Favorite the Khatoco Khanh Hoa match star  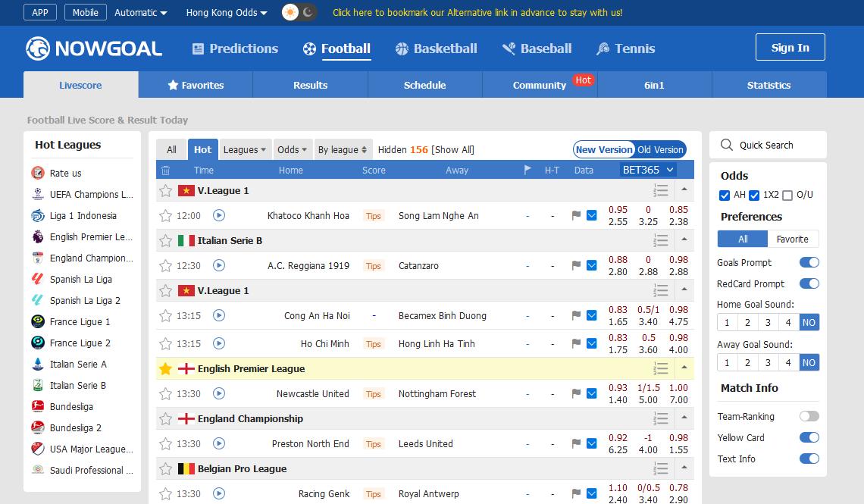pos(165,215)
